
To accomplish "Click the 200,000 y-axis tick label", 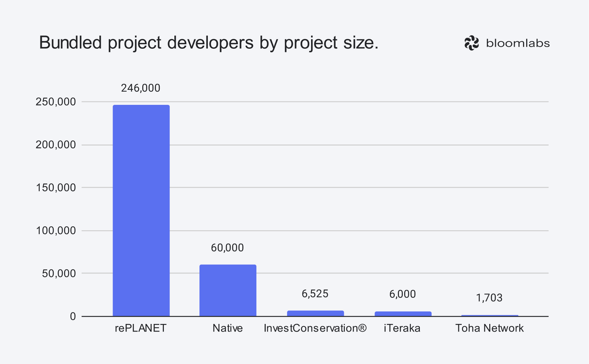I will pyautogui.click(x=56, y=145).
